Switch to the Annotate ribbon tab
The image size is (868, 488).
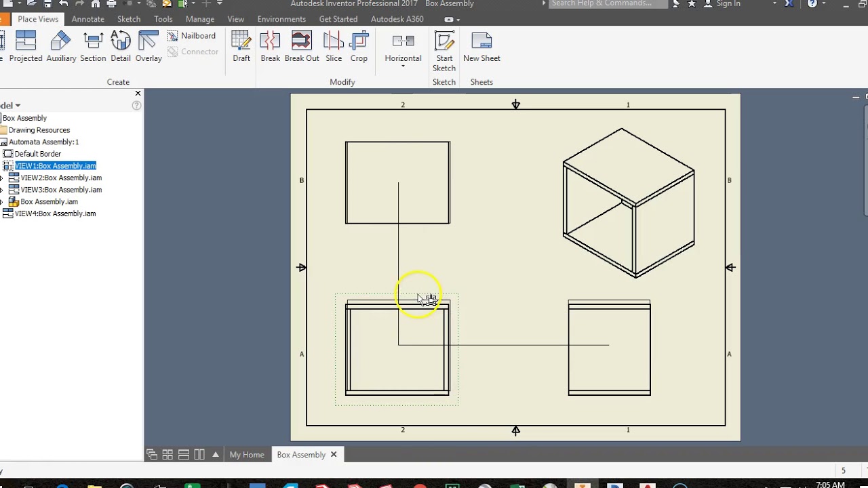click(87, 19)
